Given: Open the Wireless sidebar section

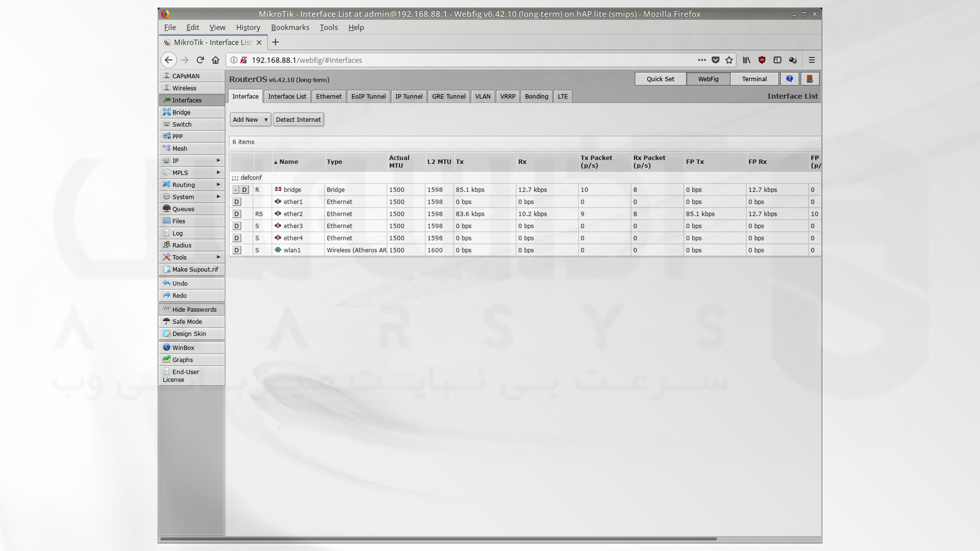Looking at the screenshot, I should tap(191, 88).
